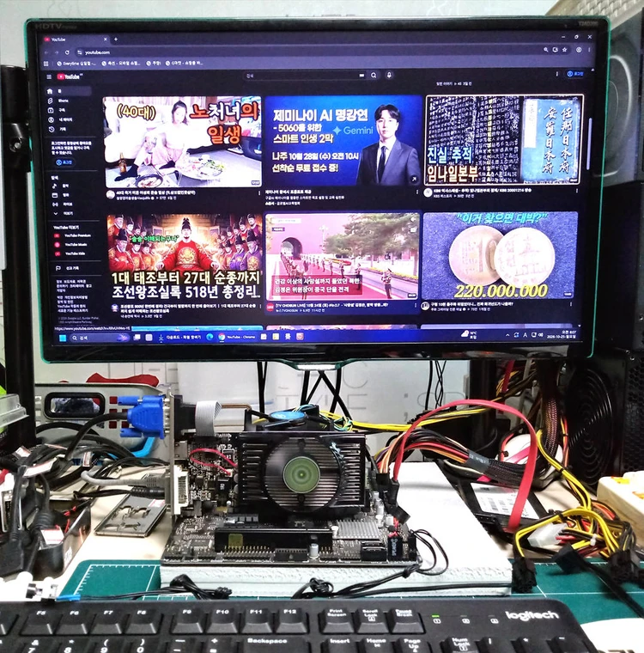This screenshot has width=644, height=653.
Task: Open the 'You' page in the sidebar
Action: coord(60,120)
